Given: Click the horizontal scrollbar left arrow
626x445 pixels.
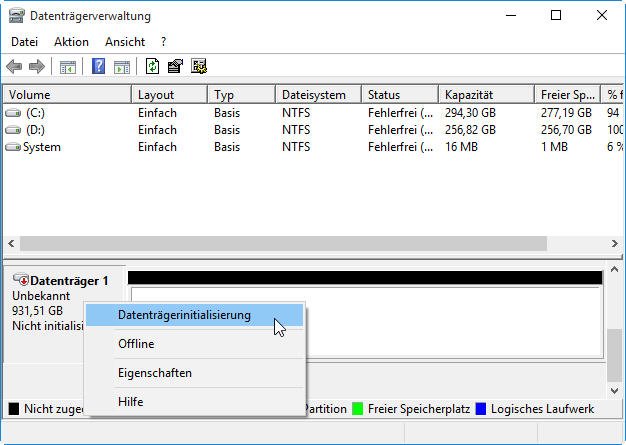Looking at the screenshot, I should 11,243.
